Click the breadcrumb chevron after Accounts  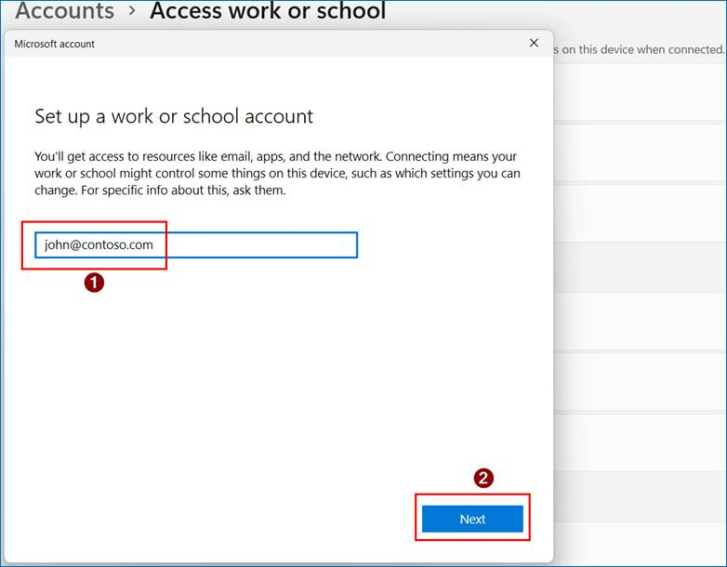pos(132,11)
